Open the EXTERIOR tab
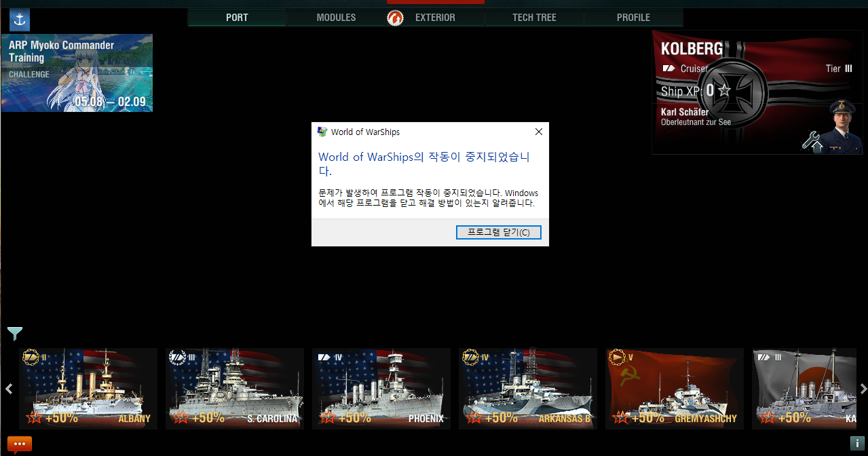The height and width of the screenshot is (456, 868). (435, 18)
